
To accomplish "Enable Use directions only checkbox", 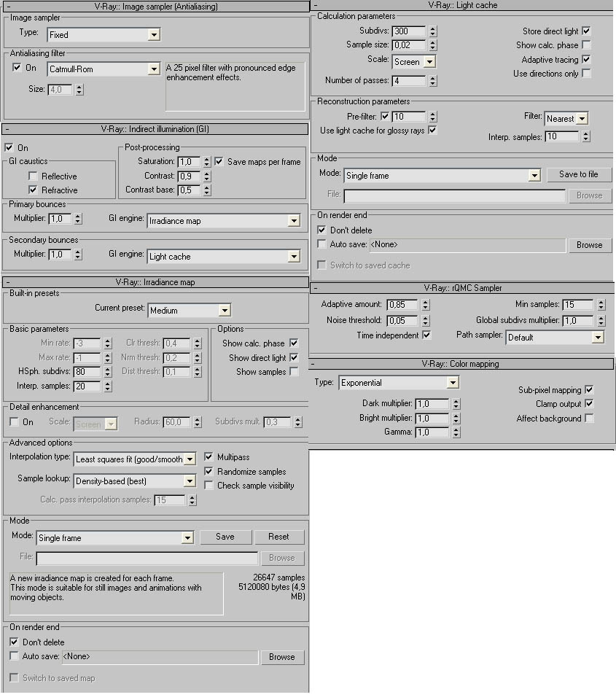I will (586, 73).
